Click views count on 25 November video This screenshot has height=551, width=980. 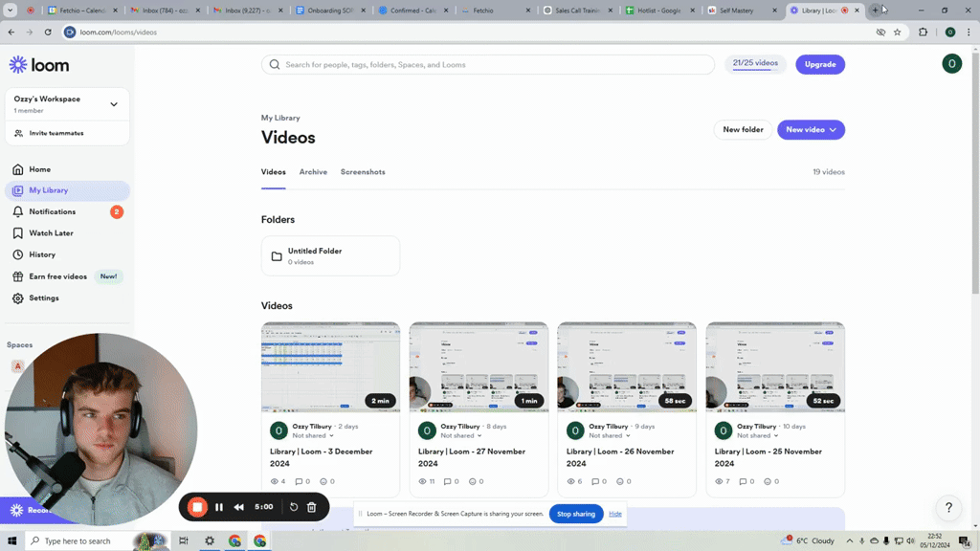[x=723, y=482]
